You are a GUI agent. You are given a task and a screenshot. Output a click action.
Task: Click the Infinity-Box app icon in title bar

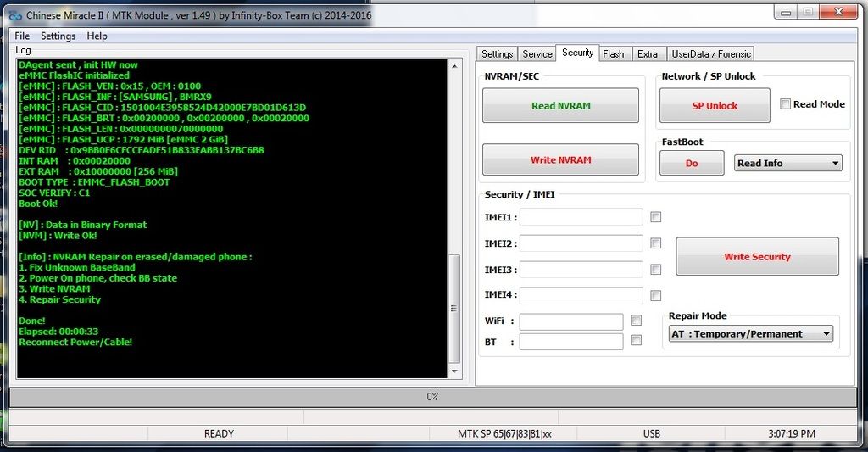click(14, 15)
